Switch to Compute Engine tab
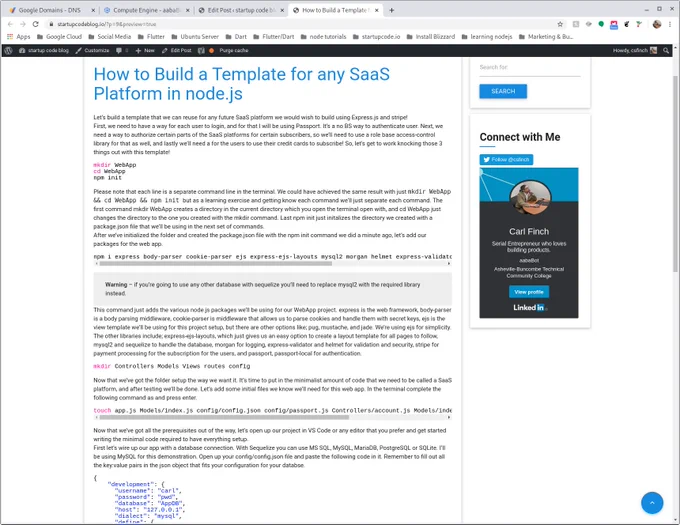This screenshot has height=525, width=680. pos(146,10)
